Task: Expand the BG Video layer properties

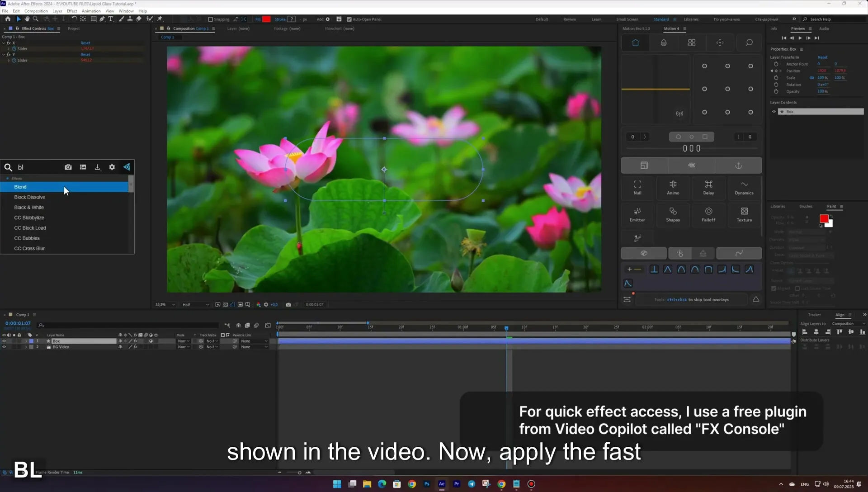Action: tap(26, 347)
